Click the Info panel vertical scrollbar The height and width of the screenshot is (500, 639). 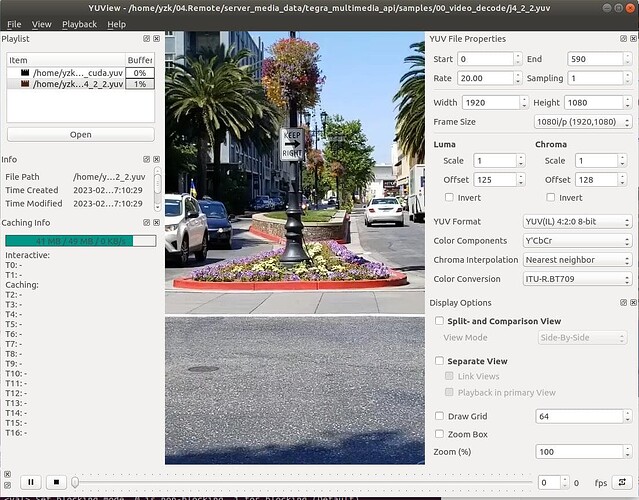[158, 189]
